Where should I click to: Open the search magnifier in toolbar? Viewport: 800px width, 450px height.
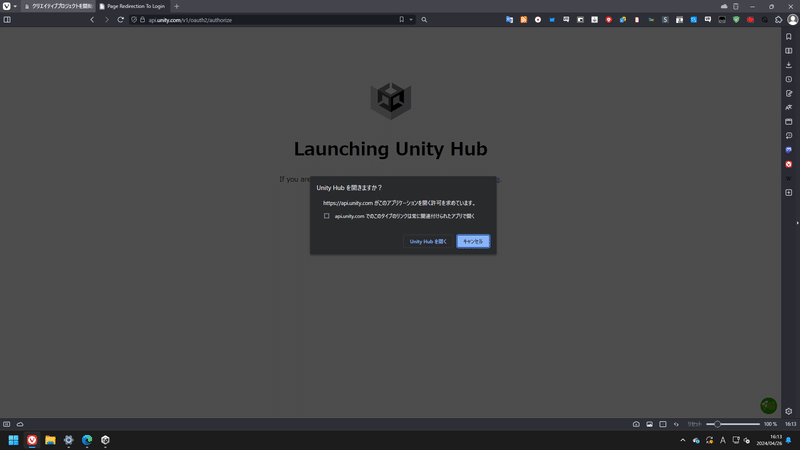tap(424, 20)
